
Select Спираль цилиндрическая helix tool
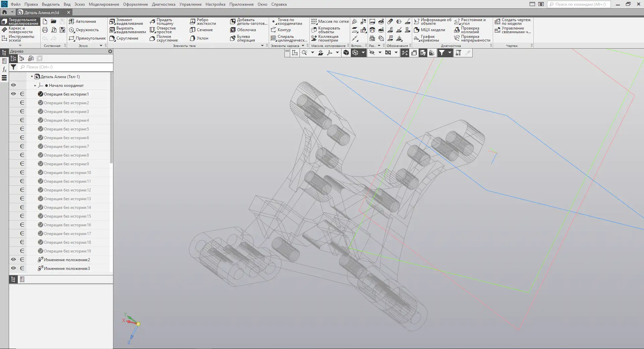[x=289, y=38]
